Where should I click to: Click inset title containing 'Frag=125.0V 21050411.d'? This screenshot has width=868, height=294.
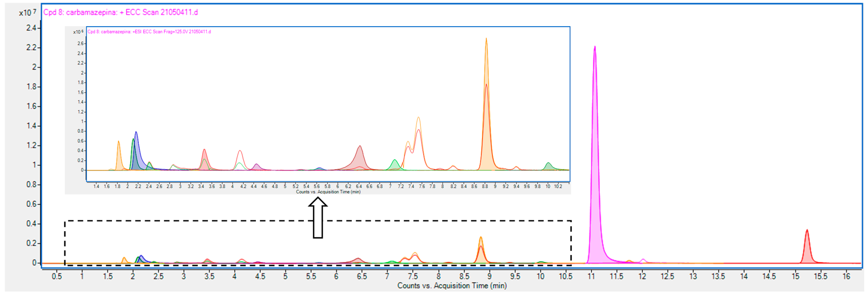point(149,32)
